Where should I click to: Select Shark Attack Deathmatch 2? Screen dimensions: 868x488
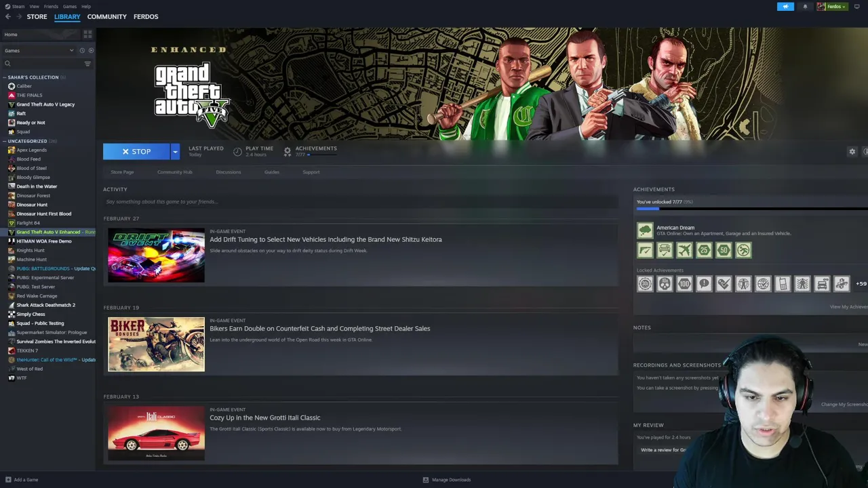45,305
